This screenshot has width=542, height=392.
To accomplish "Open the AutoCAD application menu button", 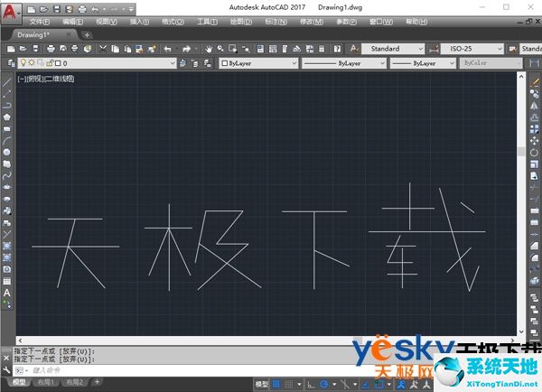I will [11, 13].
